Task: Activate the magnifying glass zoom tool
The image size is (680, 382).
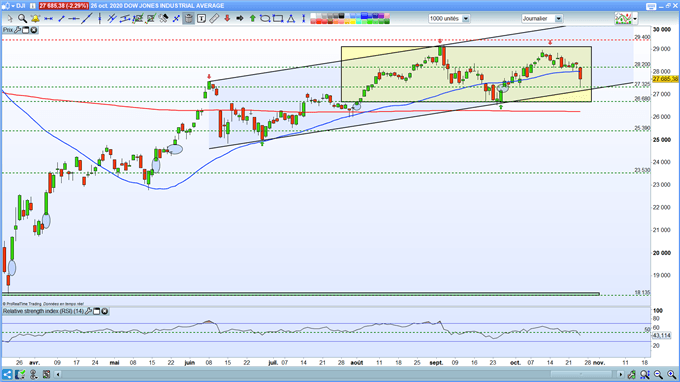Action: click(22, 19)
